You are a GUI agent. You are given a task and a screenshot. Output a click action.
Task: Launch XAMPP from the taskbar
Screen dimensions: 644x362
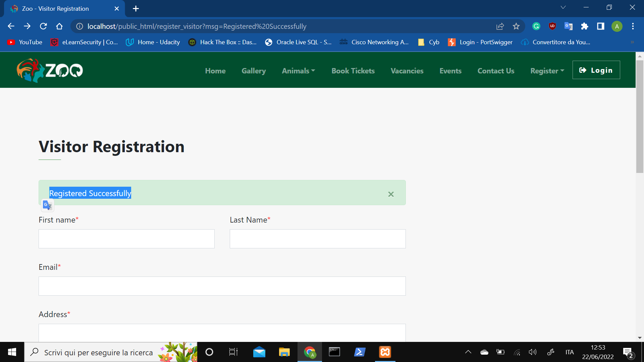click(385, 352)
